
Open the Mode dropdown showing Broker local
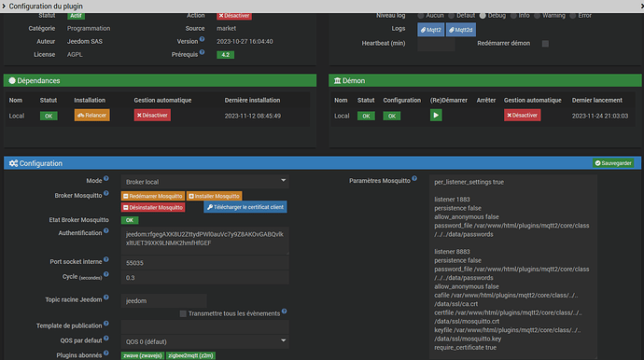pos(205,182)
